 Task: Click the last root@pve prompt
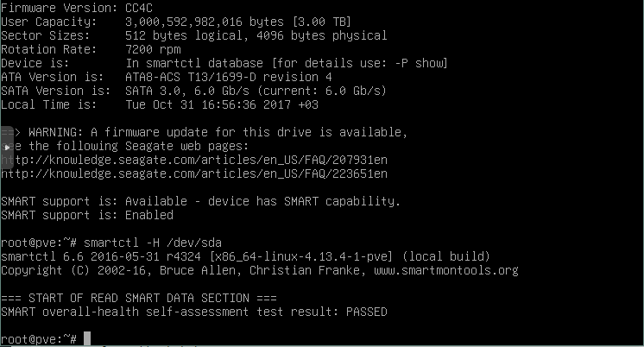point(39,338)
